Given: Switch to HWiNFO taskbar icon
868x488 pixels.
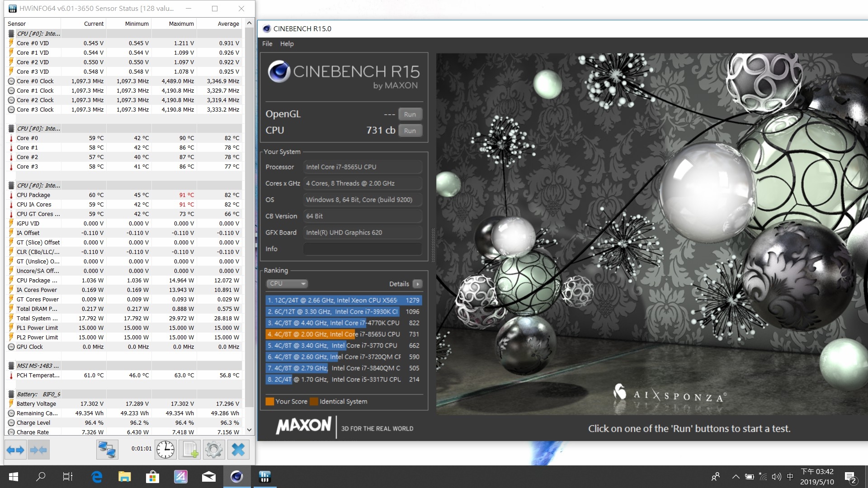Looking at the screenshot, I should pos(264,477).
